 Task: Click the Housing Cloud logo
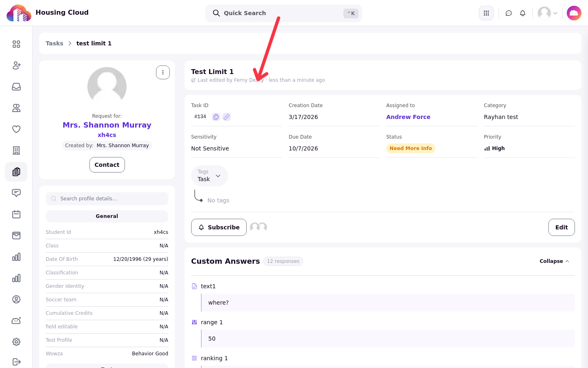pyautogui.click(x=19, y=13)
